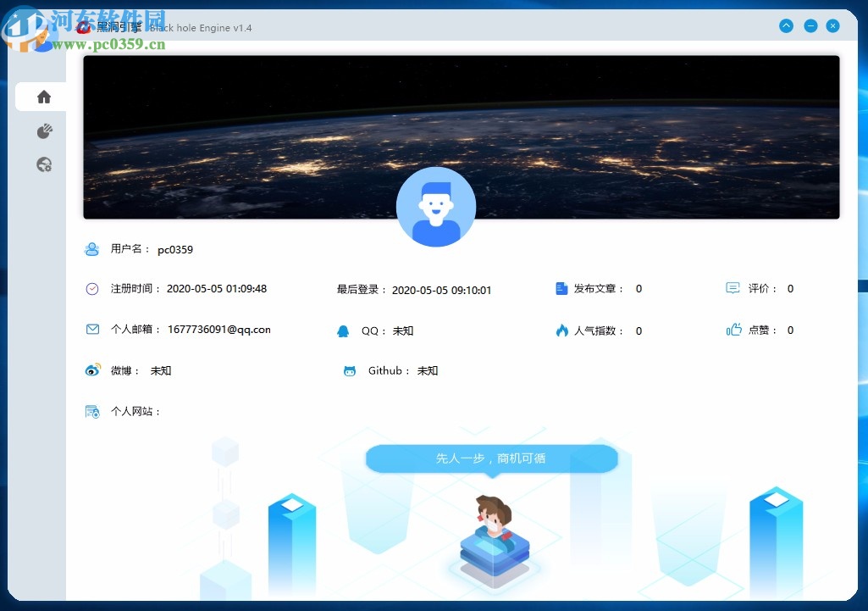
Task: Click the username value pc0359
Action: tap(175, 250)
